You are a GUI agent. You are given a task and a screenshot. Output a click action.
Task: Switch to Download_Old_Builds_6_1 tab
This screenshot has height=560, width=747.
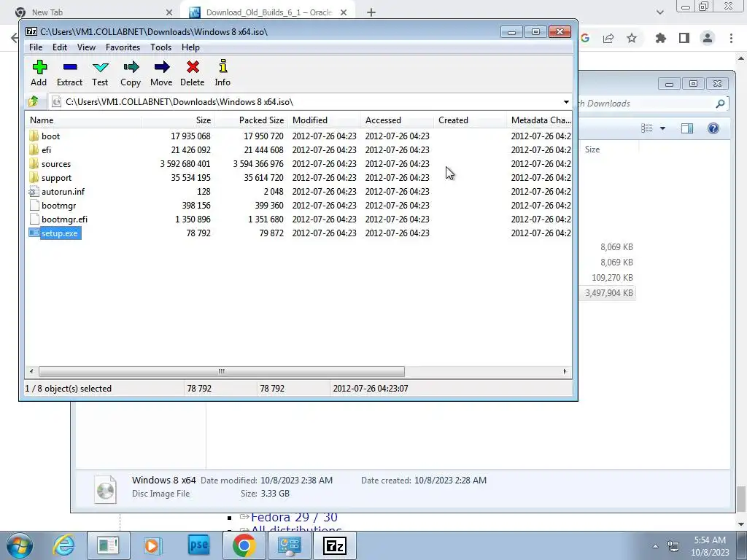tap(268, 12)
